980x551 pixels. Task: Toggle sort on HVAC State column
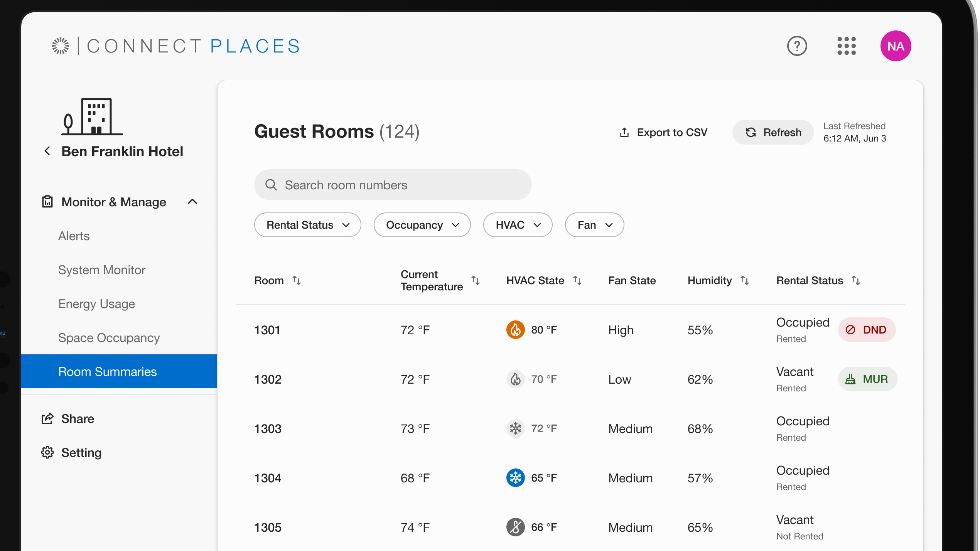click(577, 280)
